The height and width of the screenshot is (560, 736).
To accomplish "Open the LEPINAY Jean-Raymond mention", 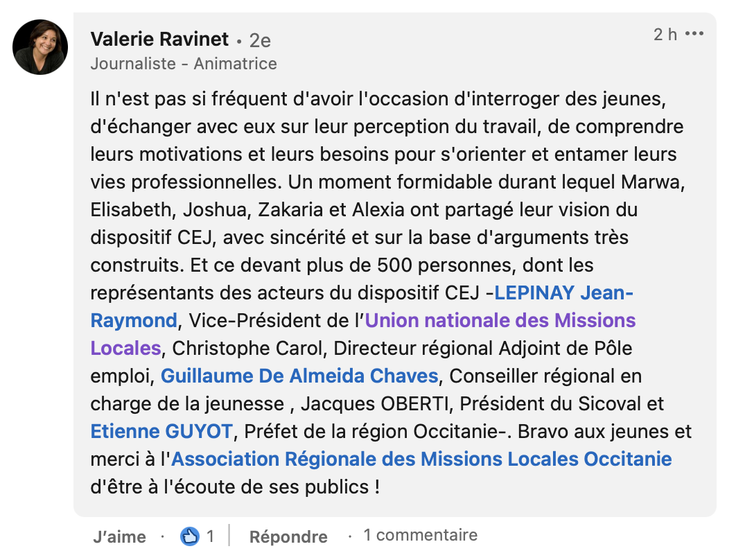I will tap(563, 293).
